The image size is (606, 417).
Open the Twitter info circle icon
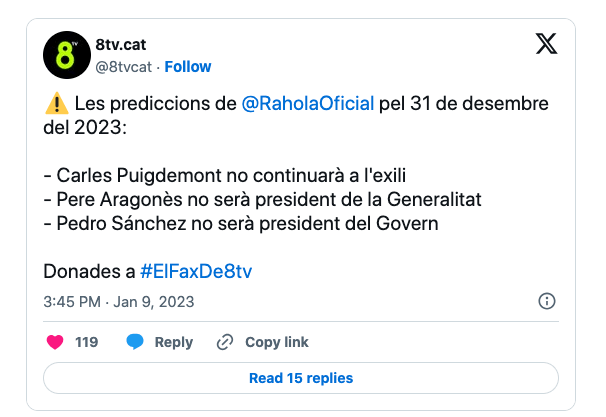(547, 301)
